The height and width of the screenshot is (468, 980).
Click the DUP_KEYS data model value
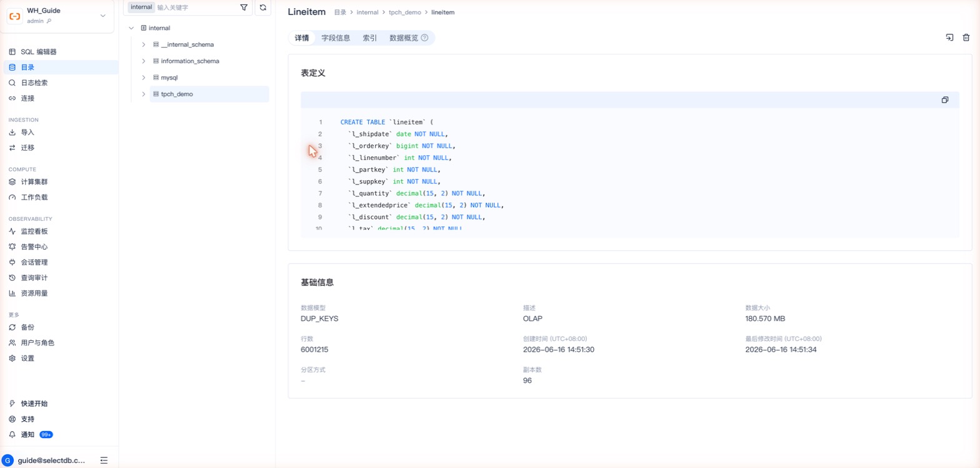pyautogui.click(x=319, y=318)
